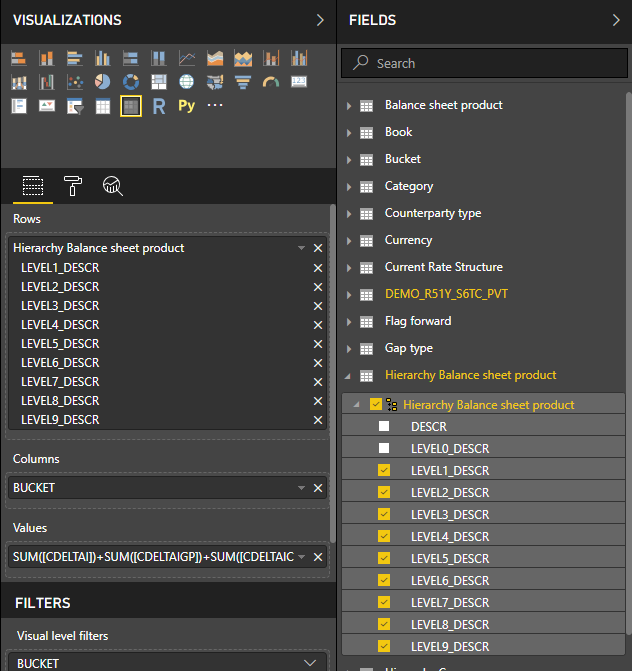The image size is (632, 671).
Task: Select the ribbon chart visual
Action: (x=18, y=82)
